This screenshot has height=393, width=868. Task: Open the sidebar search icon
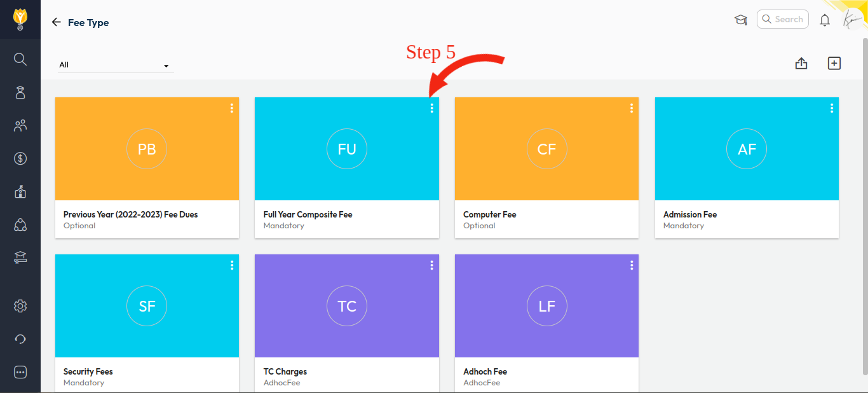[20, 59]
